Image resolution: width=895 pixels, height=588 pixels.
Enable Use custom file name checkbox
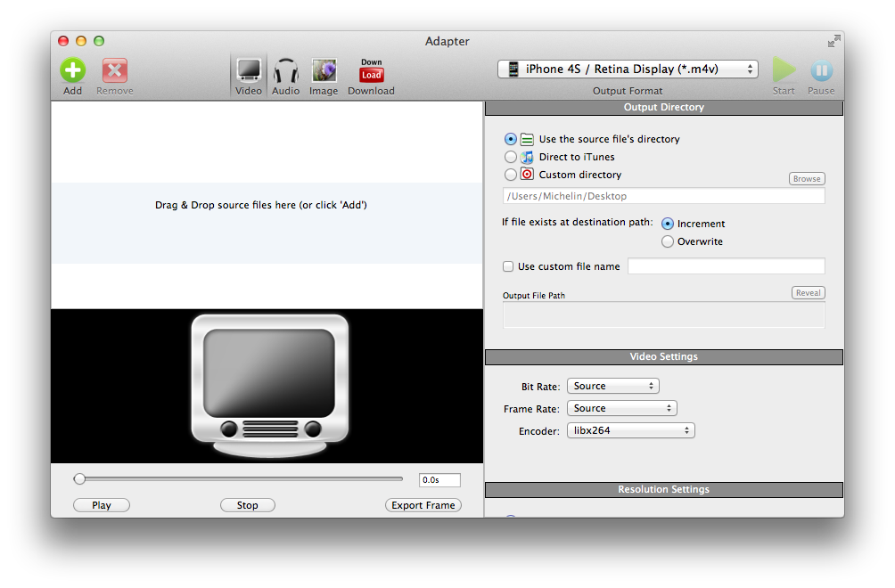(x=508, y=266)
